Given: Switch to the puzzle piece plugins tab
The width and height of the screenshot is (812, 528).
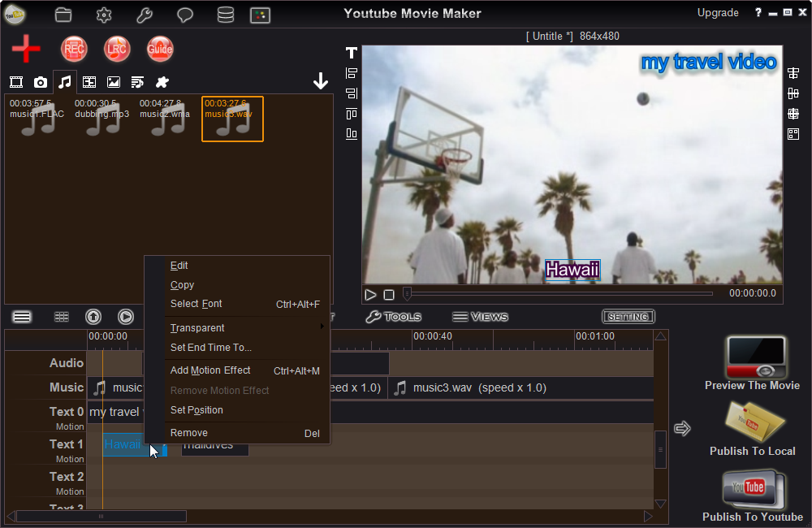Looking at the screenshot, I should [162, 82].
